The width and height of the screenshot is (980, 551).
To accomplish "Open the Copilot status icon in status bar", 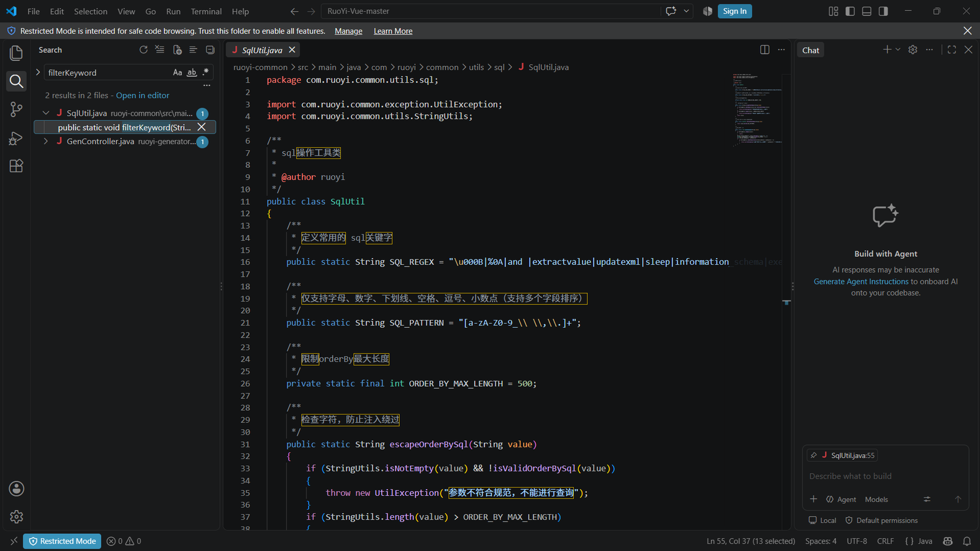I will 948,541.
